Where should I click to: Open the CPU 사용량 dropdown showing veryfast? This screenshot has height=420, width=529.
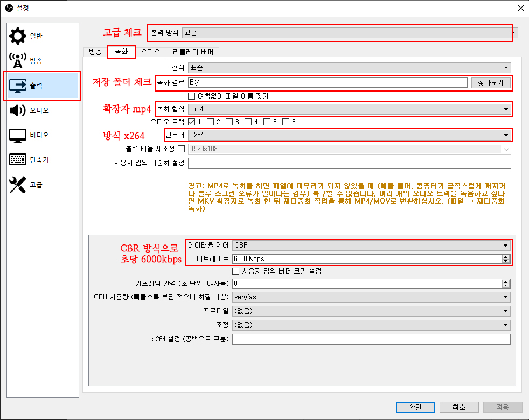point(372,297)
